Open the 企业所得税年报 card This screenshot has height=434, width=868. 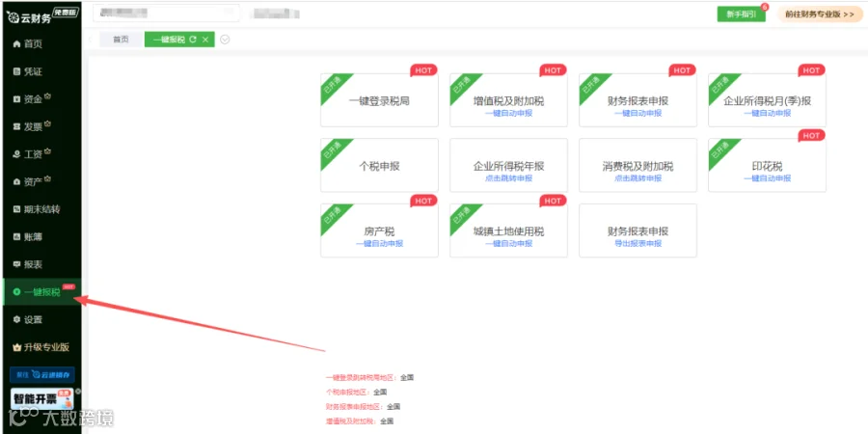[x=508, y=165]
